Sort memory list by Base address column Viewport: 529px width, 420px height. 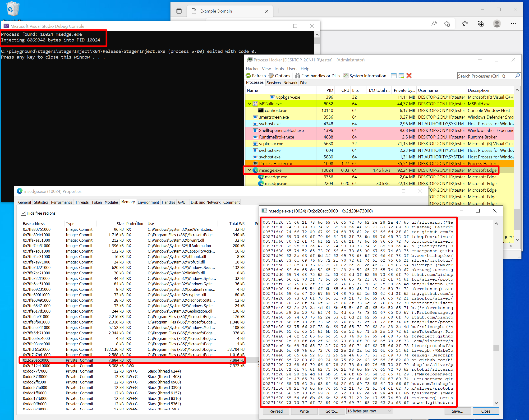[43, 223]
